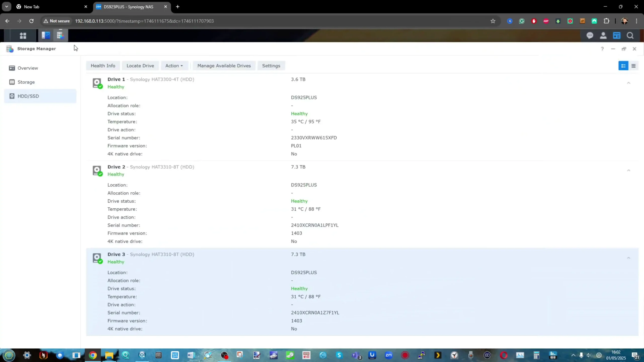This screenshot has height=362, width=644.
Task: Reload the page in Chrome
Action: pyautogui.click(x=31, y=21)
